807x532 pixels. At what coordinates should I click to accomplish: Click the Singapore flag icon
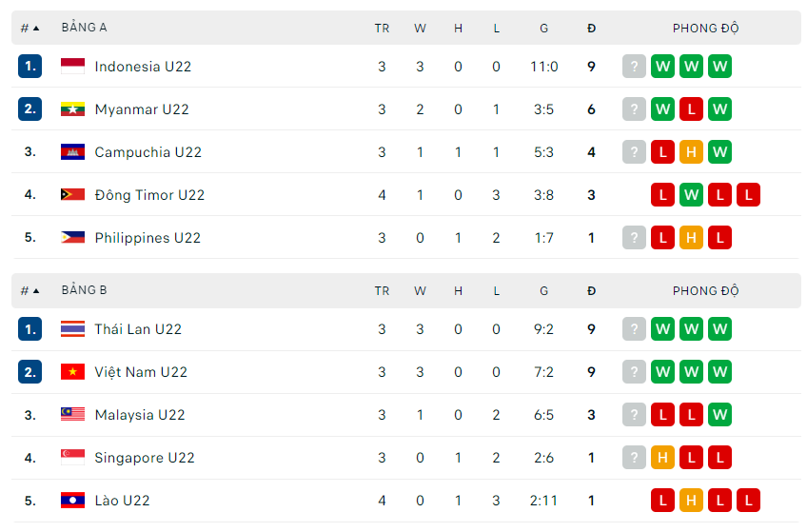click(72, 458)
